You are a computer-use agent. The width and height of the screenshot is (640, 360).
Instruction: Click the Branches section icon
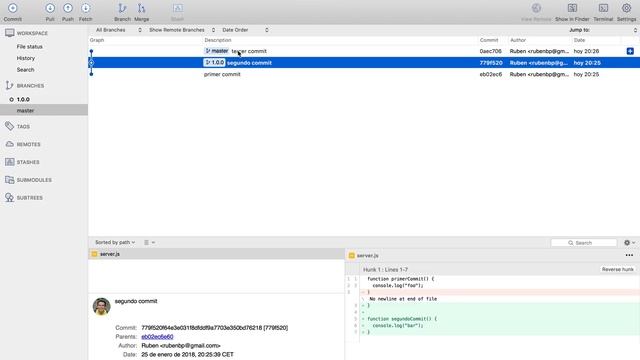(9, 85)
